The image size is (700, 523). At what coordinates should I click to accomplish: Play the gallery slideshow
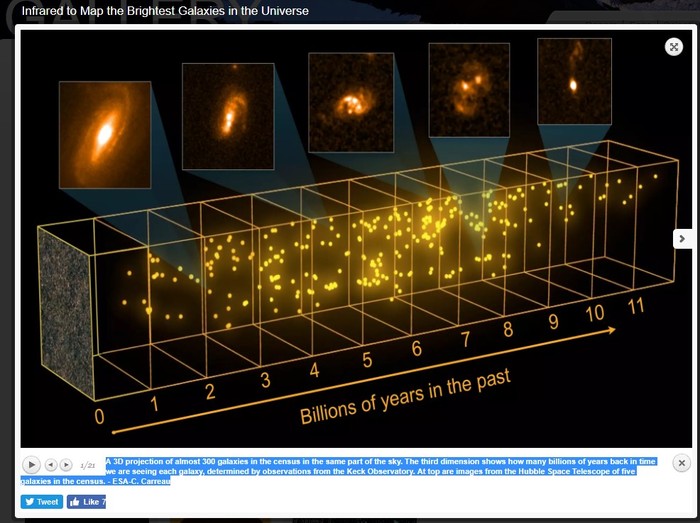coord(31,464)
